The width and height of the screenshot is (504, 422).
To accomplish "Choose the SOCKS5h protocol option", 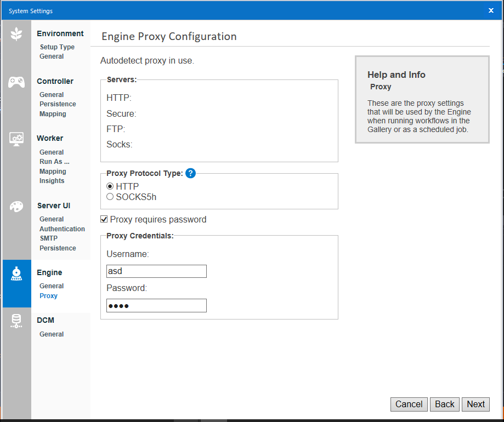I will pyautogui.click(x=110, y=196).
